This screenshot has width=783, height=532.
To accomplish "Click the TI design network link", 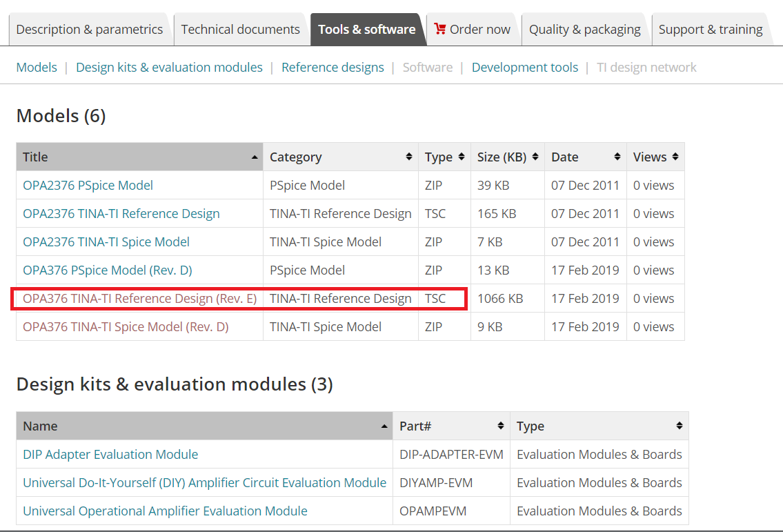I will [646, 68].
